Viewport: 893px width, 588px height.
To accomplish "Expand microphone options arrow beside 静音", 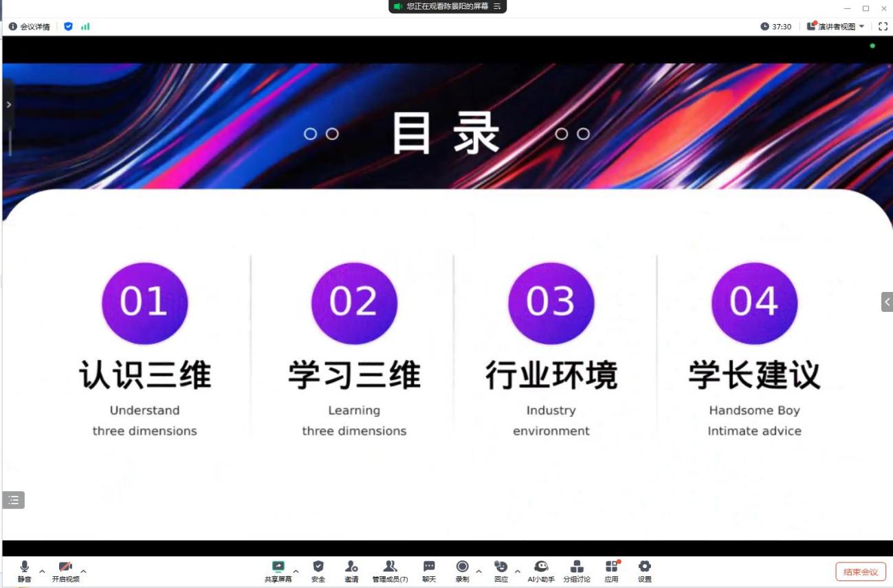I will click(42, 571).
